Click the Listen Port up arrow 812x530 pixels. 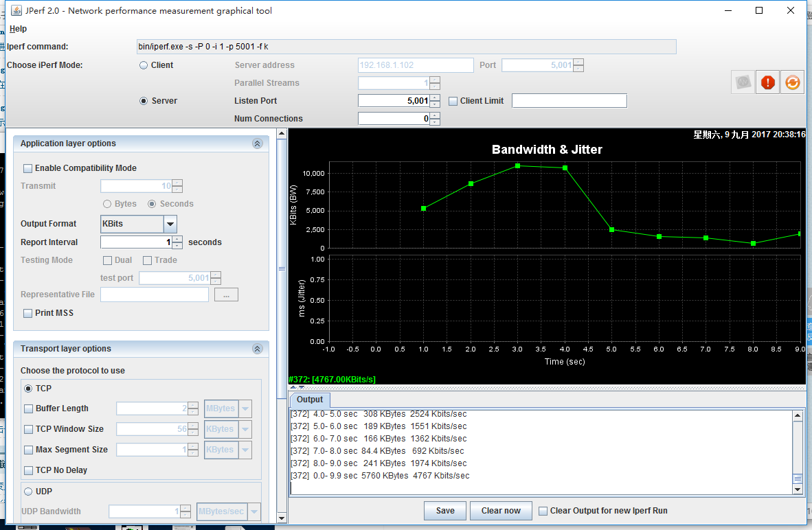click(x=435, y=97)
